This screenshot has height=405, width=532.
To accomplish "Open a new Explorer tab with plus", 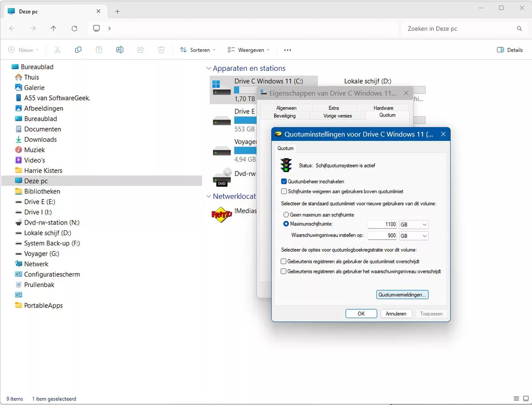I will (x=117, y=12).
